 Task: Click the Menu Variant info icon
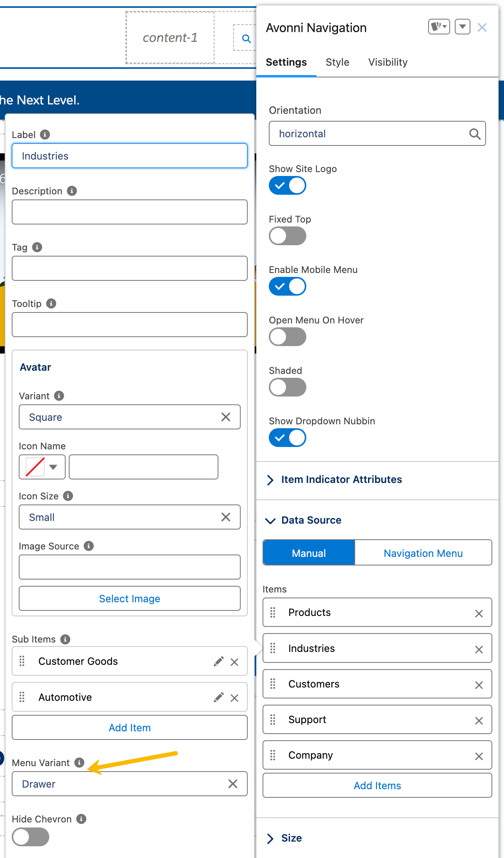coord(79,763)
